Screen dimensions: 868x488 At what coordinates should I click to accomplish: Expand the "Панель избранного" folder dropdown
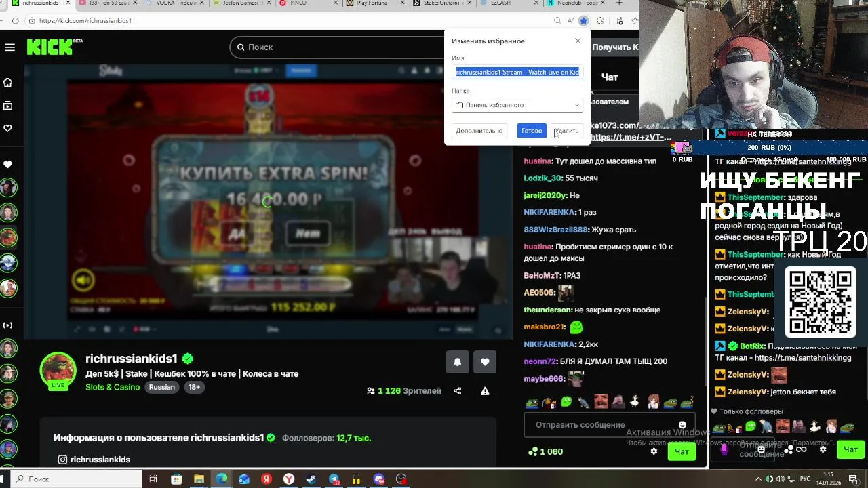pos(517,105)
